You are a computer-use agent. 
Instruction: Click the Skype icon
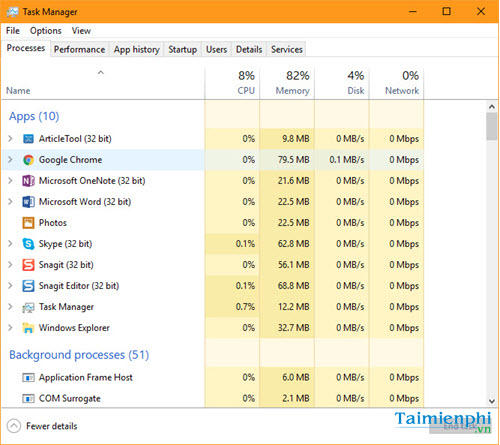point(28,244)
